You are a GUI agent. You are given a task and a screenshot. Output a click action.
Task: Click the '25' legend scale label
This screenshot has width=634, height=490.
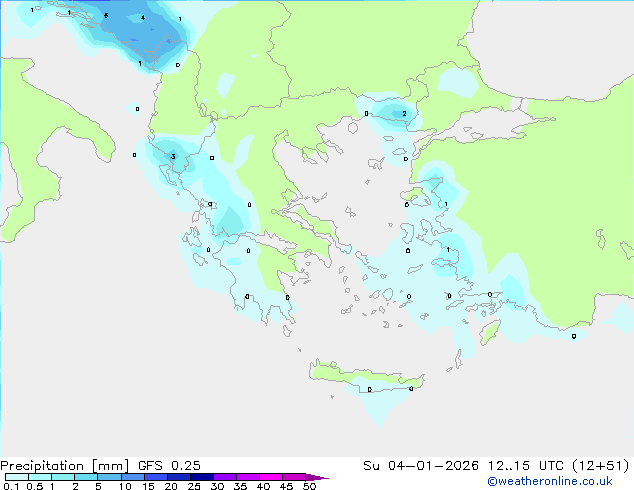[x=194, y=486]
